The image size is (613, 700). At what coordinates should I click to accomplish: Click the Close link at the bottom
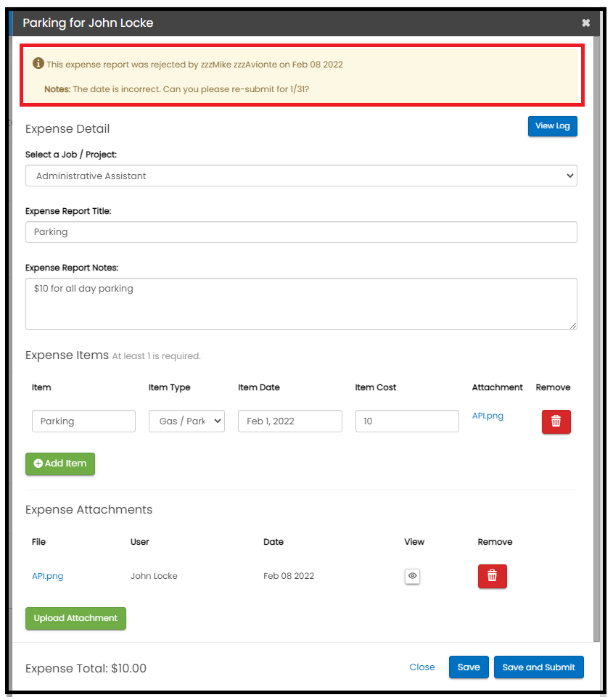422,667
